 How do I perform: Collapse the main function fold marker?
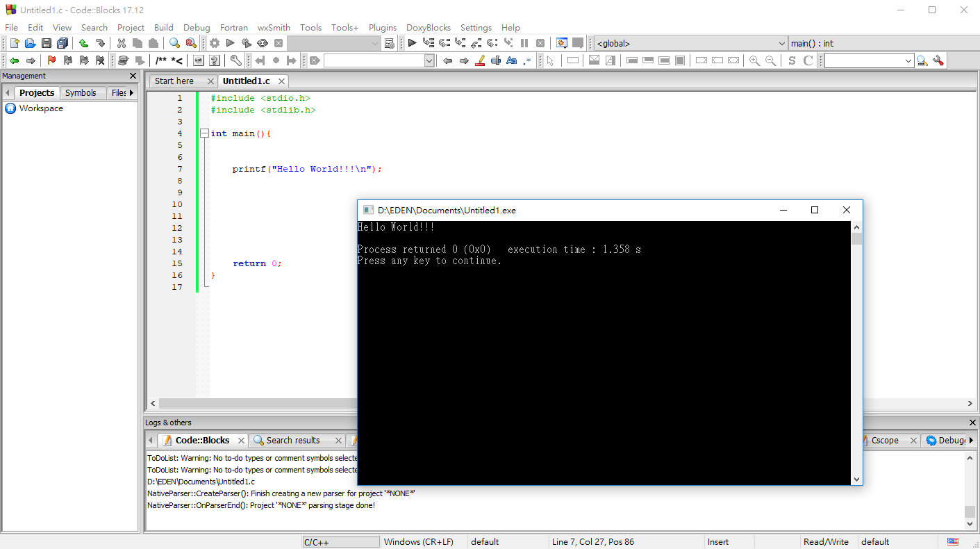pos(204,133)
